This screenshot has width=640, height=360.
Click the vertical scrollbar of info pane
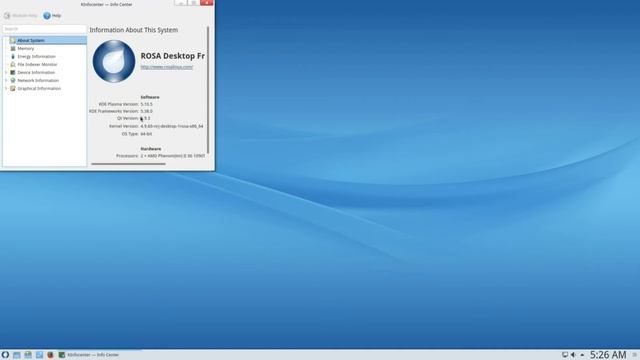pyautogui.click(x=208, y=90)
